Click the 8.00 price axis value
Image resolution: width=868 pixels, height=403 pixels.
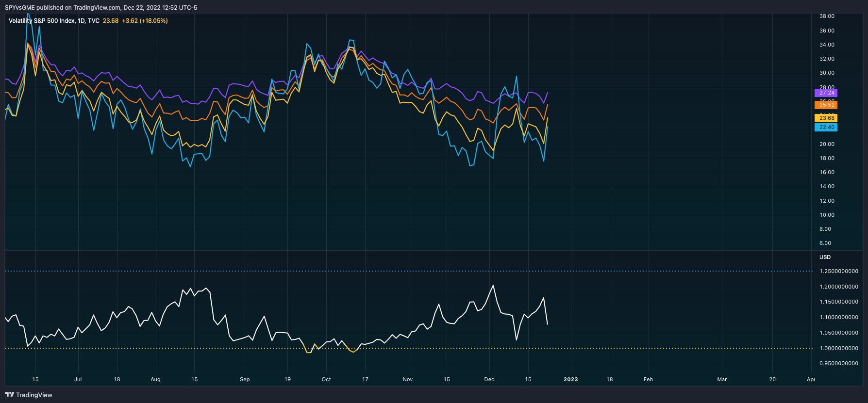click(x=825, y=229)
